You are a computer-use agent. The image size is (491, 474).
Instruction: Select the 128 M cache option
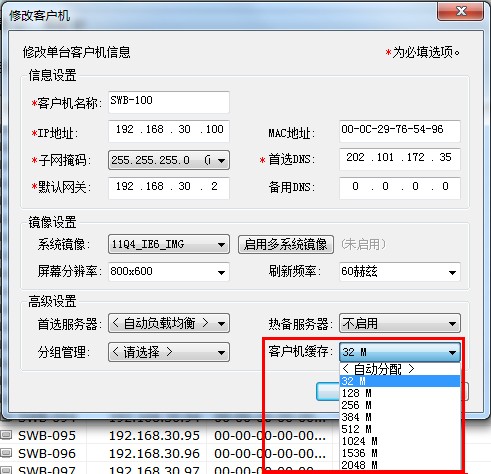click(x=400, y=393)
